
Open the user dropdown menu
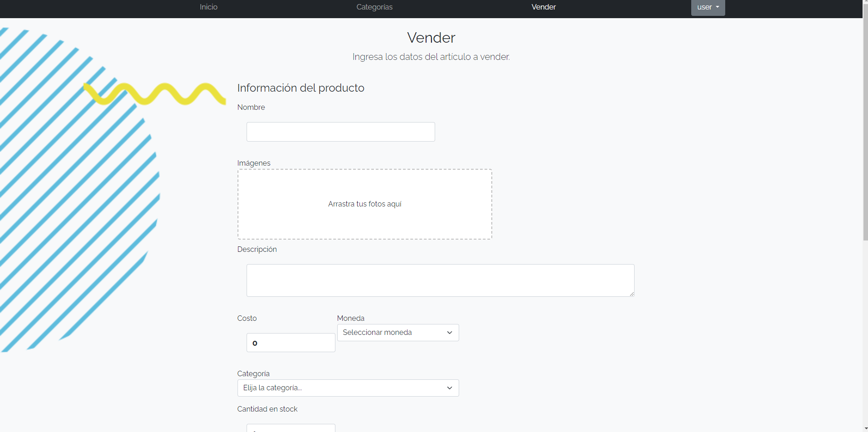[708, 7]
